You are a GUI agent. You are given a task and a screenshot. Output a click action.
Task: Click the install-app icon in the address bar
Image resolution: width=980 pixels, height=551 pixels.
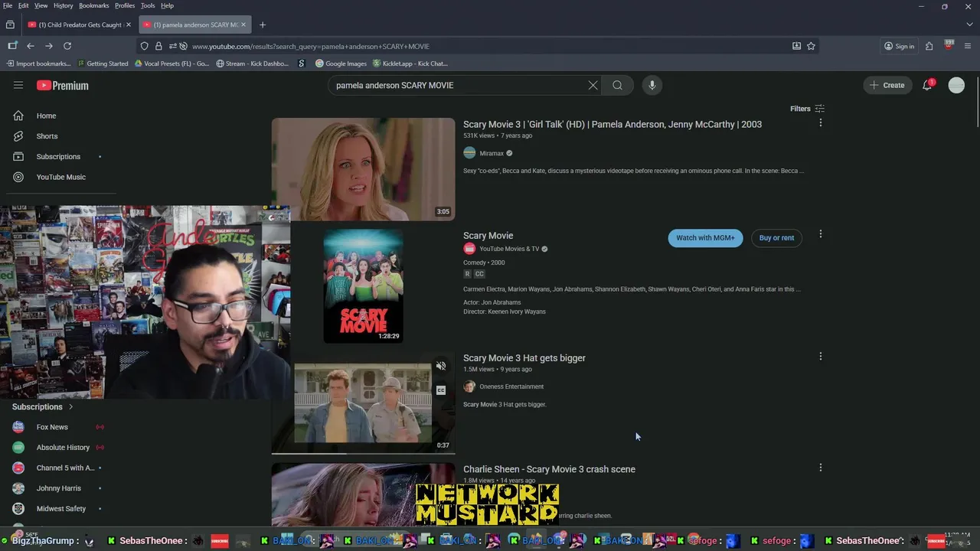point(796,46)
